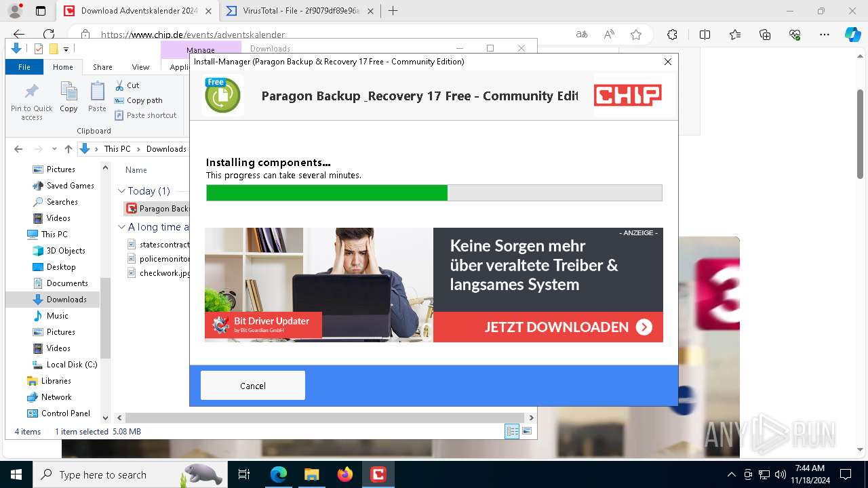Open Control Panel in navigation pane

(58, 413)
